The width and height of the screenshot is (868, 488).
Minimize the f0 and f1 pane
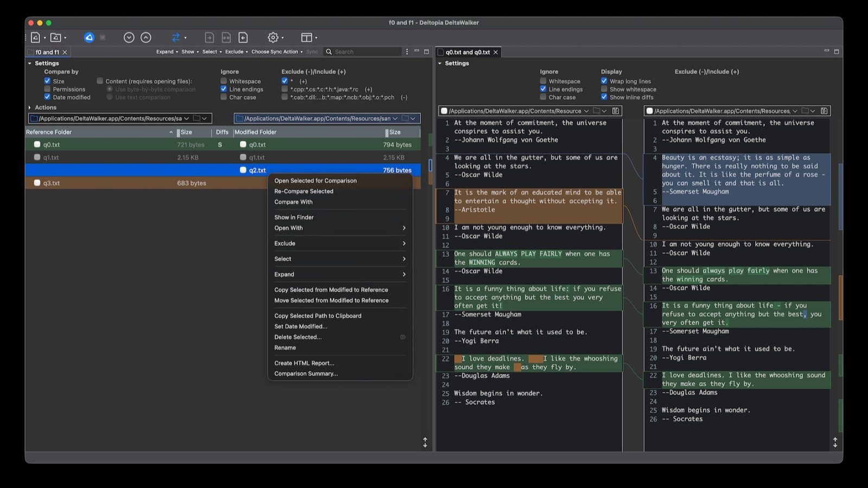point(417,51)
